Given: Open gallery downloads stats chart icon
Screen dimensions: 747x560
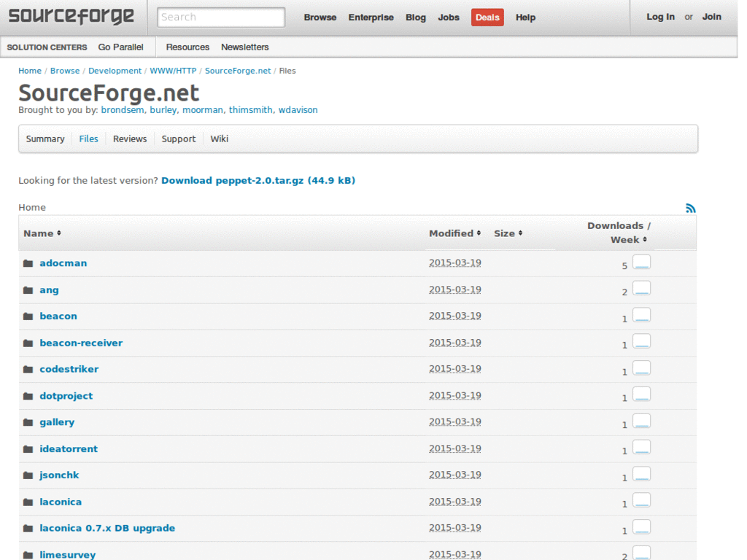Looking at the screenshot, I should tap(641, 421).
